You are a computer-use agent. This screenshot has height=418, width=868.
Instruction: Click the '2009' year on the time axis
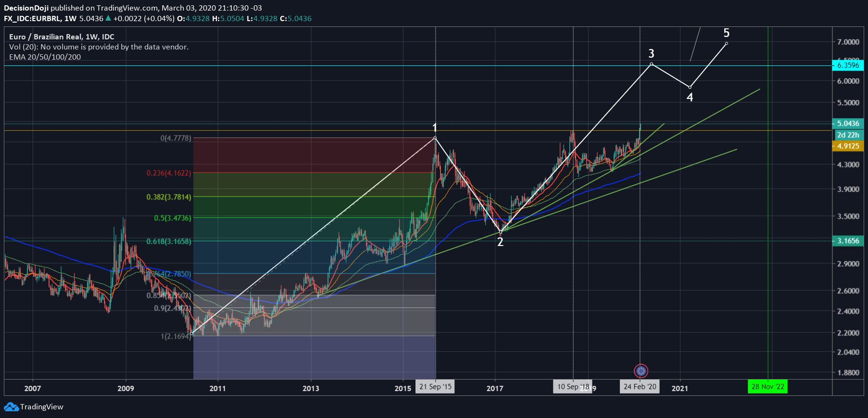coord(126,389)
